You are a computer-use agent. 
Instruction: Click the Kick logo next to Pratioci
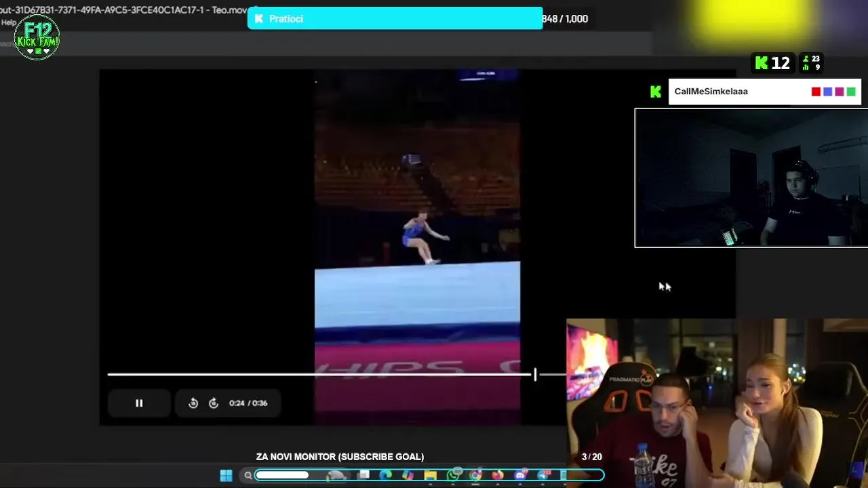258,19
